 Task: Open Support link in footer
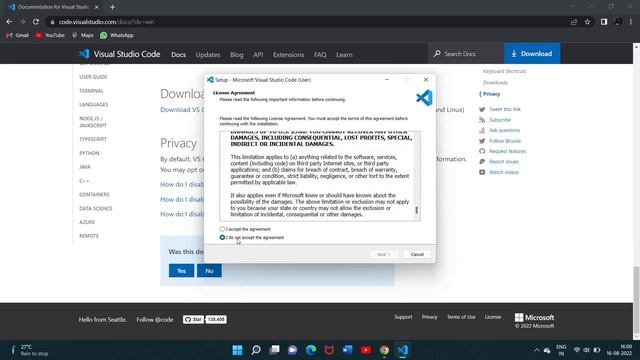point(403,317)
